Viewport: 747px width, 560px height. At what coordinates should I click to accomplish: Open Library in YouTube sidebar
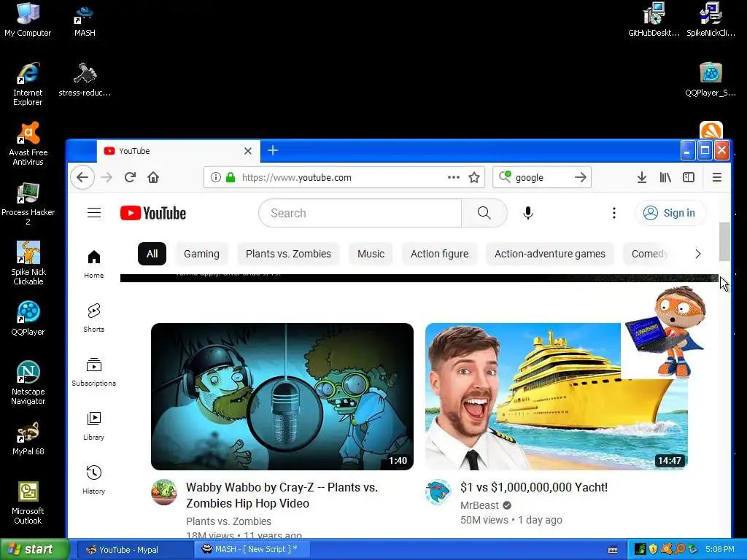point(94,426)
